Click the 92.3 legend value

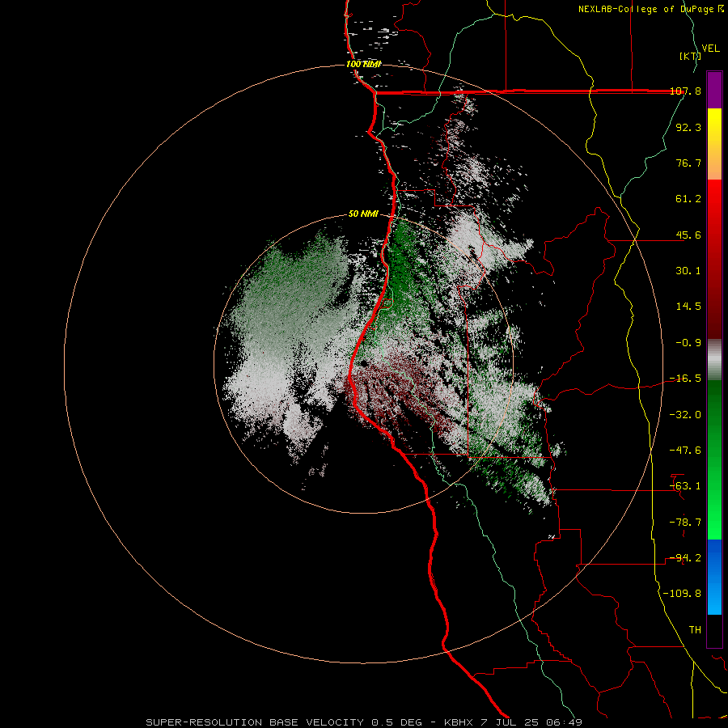coord(688,127)
